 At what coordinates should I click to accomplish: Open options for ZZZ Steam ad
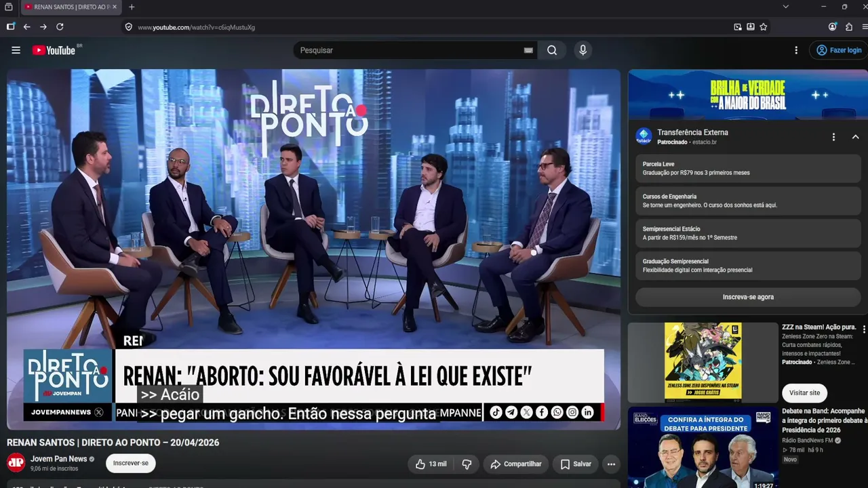click(x=864, y=329)
